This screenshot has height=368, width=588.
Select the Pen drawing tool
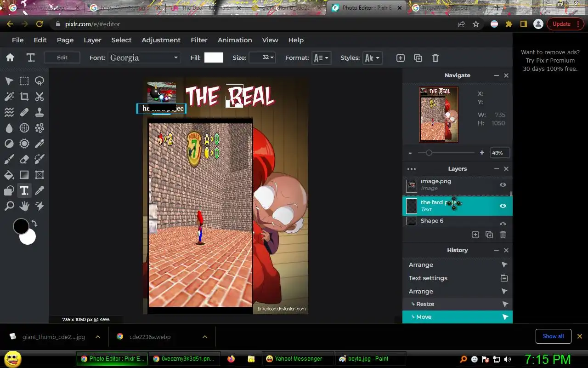coord(40,144)
